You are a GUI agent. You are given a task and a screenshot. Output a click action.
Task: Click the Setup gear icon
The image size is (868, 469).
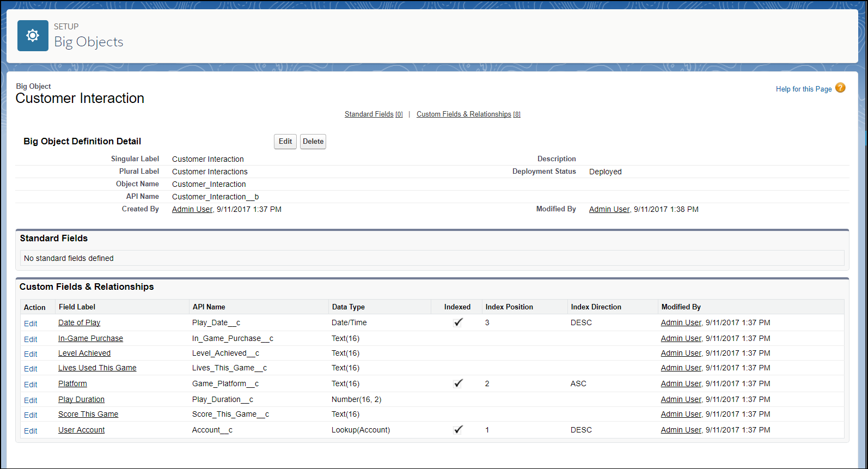pos(33,36)
